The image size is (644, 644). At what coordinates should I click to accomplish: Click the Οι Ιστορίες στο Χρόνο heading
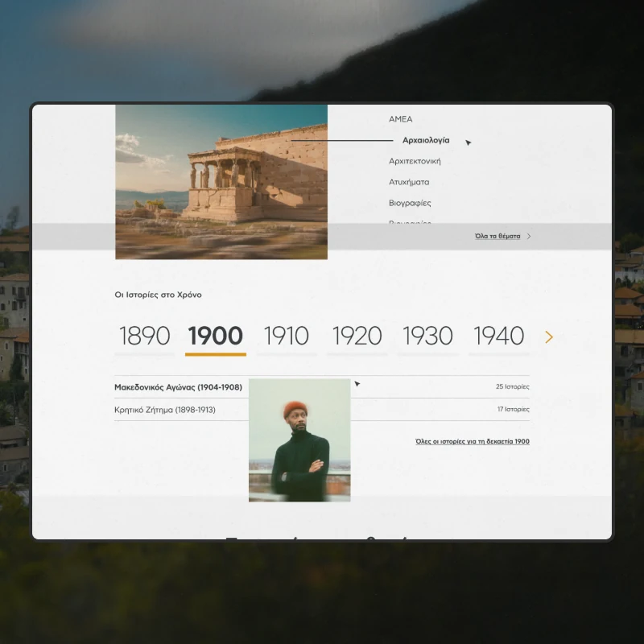point(158,295)
